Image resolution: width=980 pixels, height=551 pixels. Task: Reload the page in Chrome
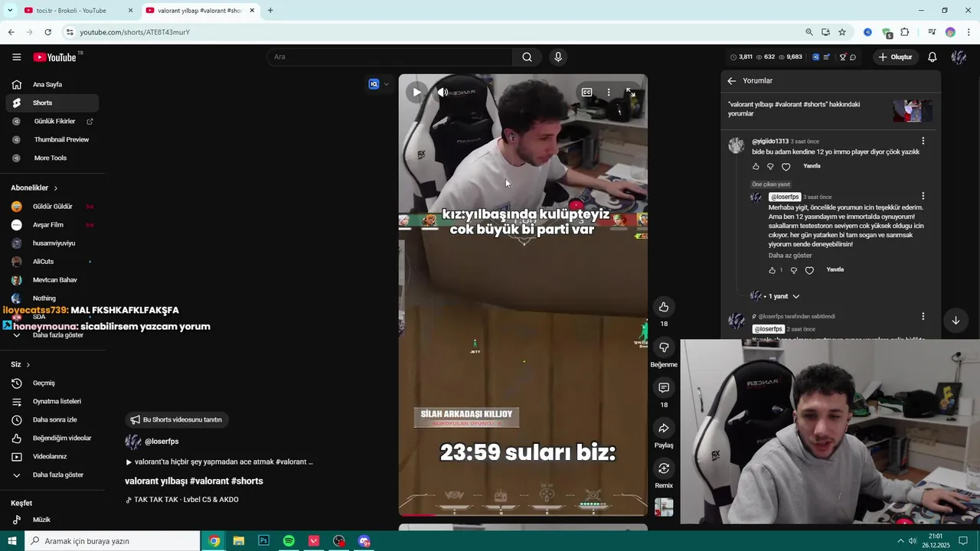click(47, 32)
